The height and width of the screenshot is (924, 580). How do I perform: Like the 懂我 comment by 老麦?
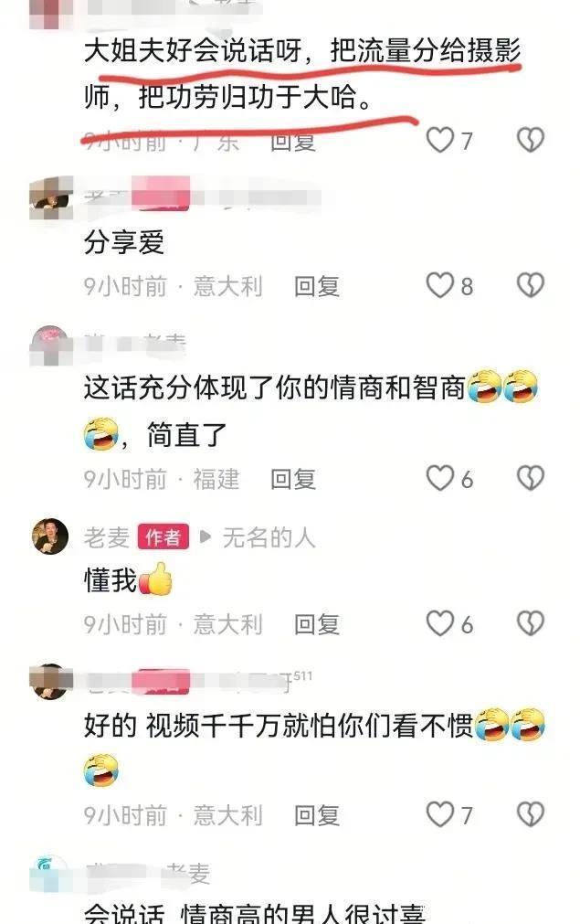(x=440, y=623)
